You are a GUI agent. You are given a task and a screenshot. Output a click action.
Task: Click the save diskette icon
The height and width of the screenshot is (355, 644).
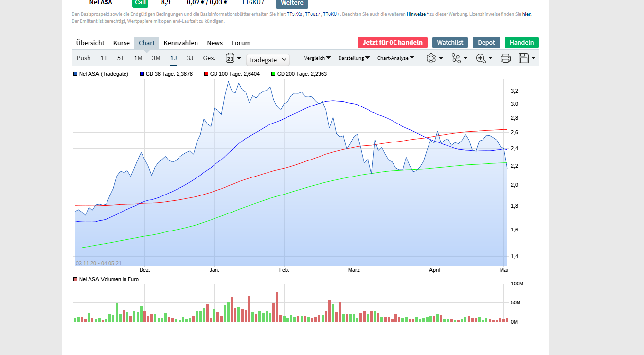click(524, 58)
